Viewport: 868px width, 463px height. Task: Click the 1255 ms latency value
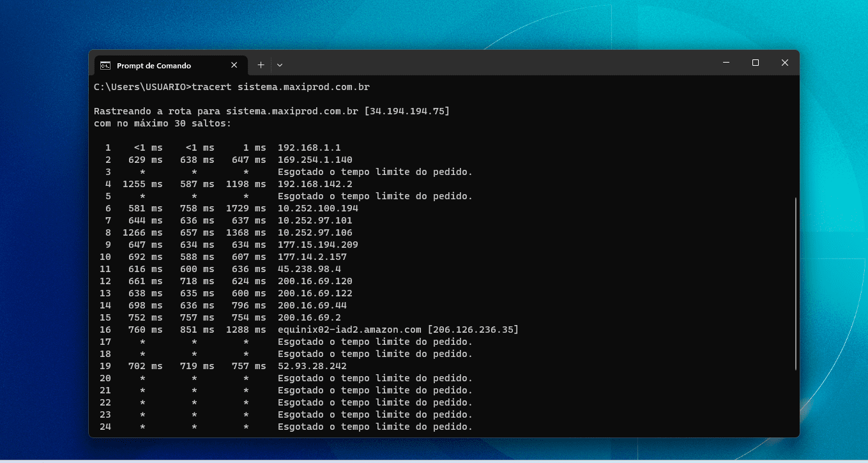pyautogui.click(x=142, y=184)
